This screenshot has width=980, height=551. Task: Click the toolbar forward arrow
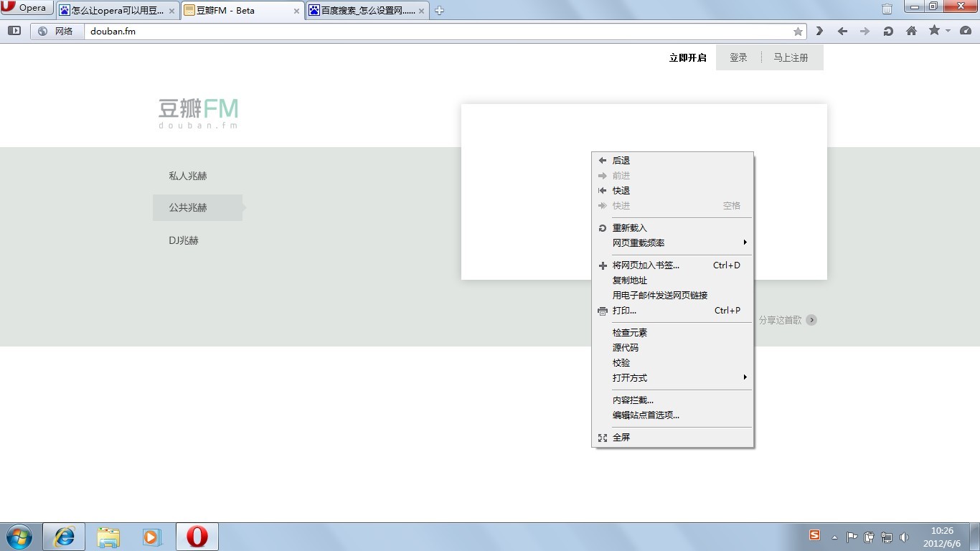[864, 31]
